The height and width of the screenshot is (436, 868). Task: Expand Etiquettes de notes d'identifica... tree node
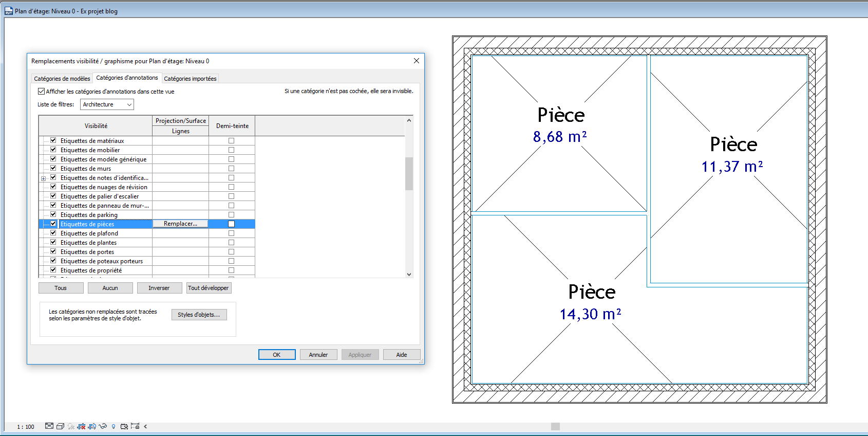[44, 178]
